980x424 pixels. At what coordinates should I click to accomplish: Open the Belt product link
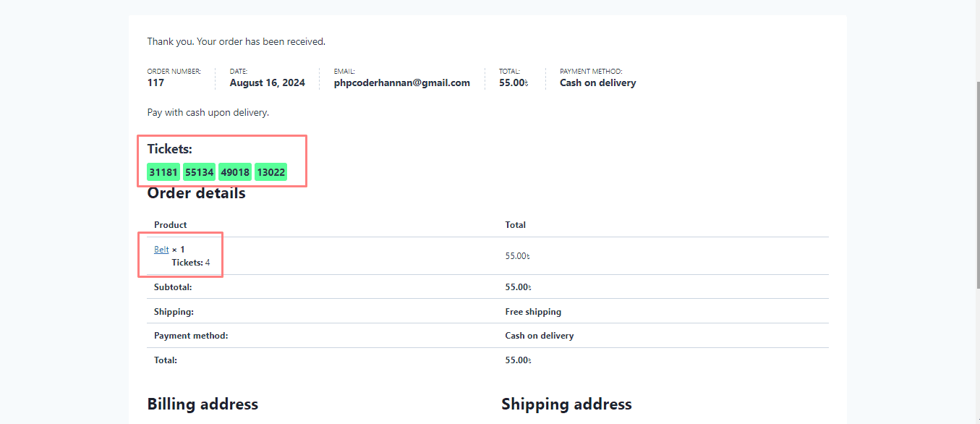pyautogui.click(x=161, y=250)
